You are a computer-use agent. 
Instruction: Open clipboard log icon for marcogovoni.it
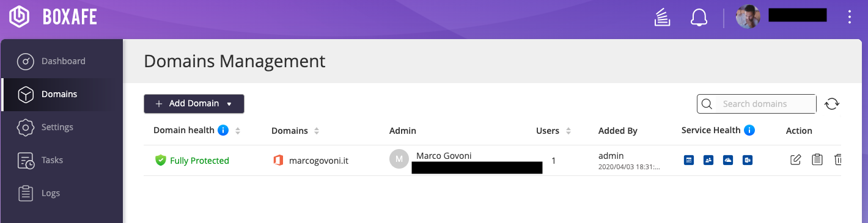tap(817, 160)
